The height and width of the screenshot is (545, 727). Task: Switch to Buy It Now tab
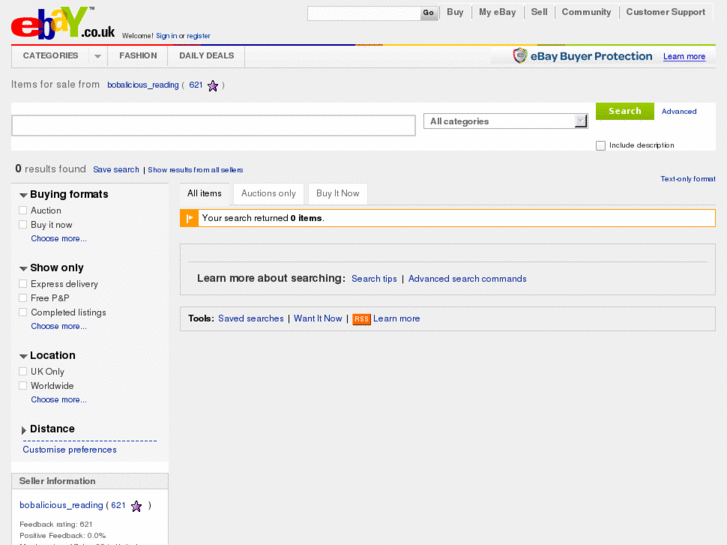coord(338,193)
